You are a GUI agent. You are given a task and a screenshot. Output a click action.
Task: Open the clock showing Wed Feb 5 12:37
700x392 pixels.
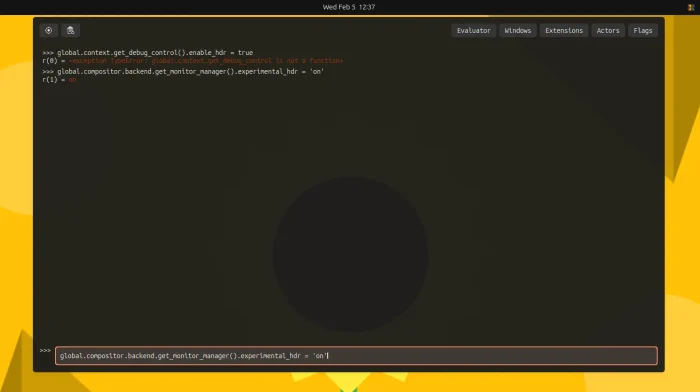coord(349,7)
